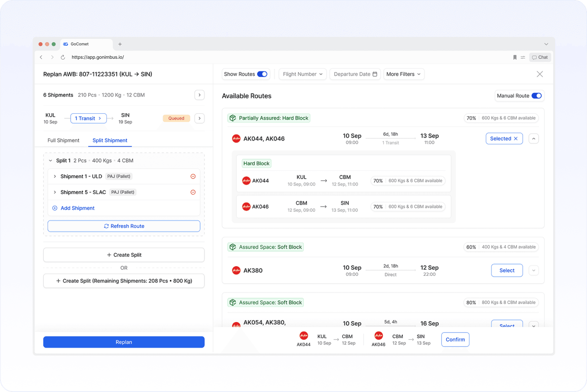Click Add Shipment link
The width and height of the screenshot is (587, 392).
77,208
